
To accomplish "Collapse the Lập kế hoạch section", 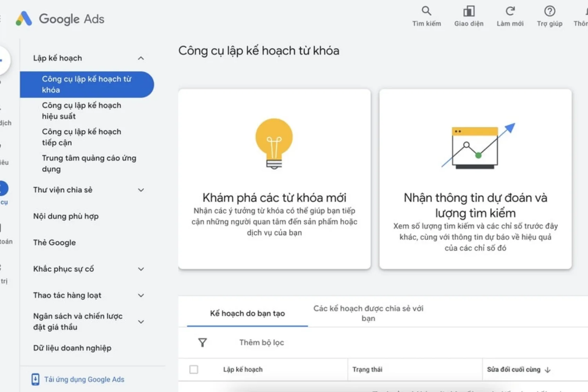I will (141, 58).
